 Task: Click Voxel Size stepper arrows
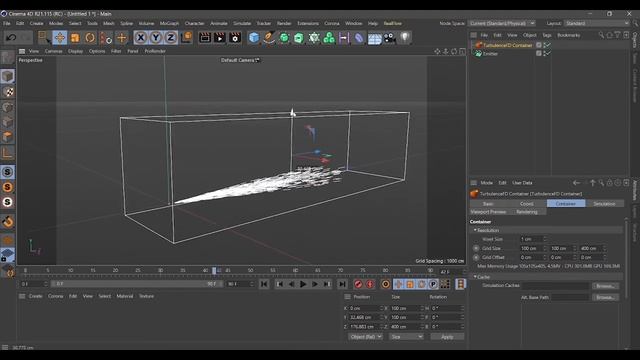point(545,239)
